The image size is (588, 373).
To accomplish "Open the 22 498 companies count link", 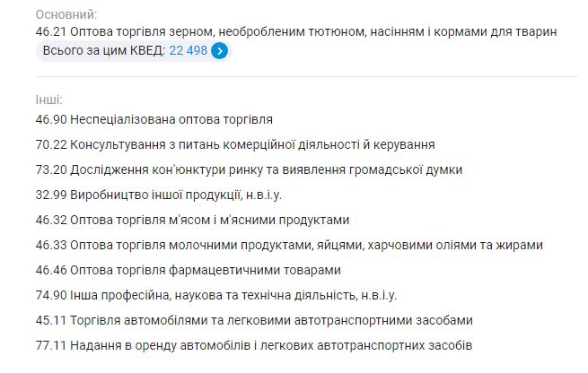I will pyautogui.click(x=189, y=51).
